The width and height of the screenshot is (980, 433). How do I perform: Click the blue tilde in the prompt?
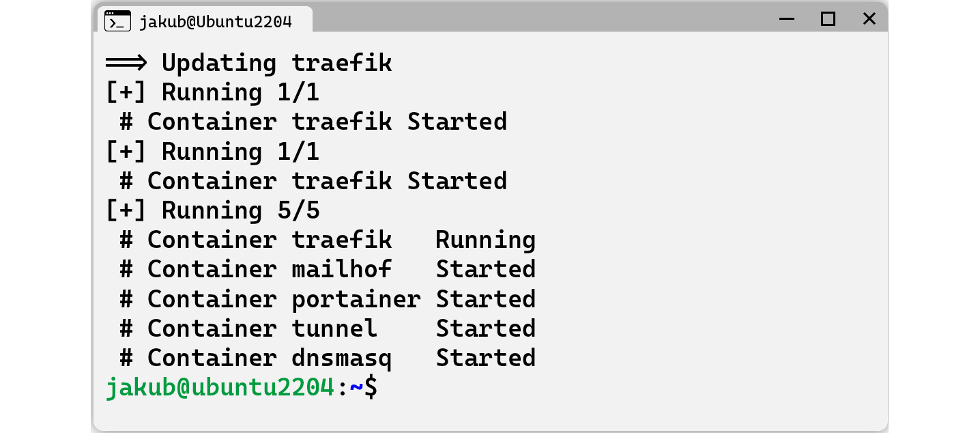tap(356, 387)
